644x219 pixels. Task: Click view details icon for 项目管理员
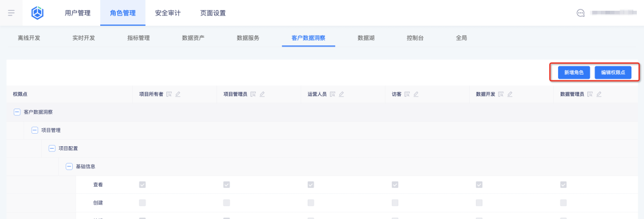[253, 94]
